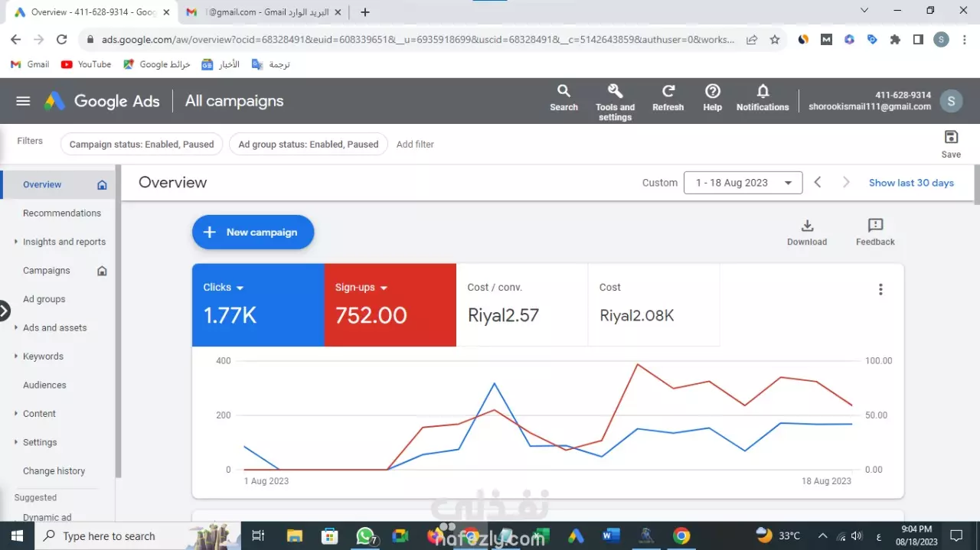Click Show last 30 days link
The width and height of the screenshot is (980, 550).
click(x=911, y=183)
